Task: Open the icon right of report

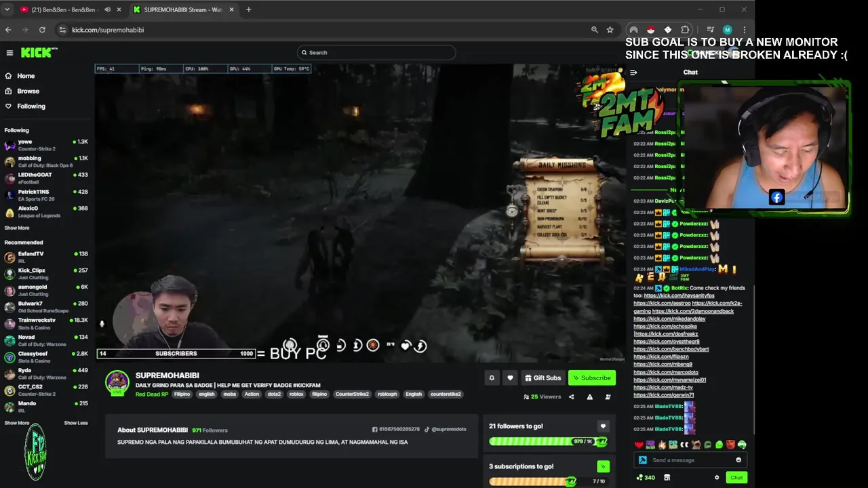Action: pyautogui.click(x=608, y=397)
